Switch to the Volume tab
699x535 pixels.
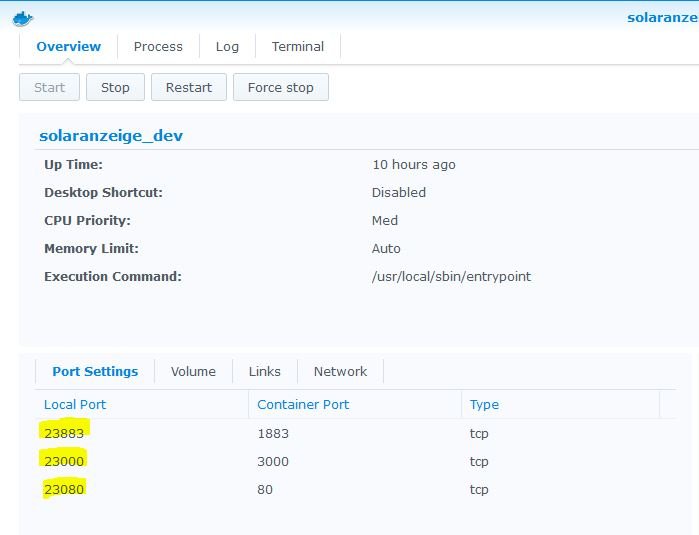[193, 371]
